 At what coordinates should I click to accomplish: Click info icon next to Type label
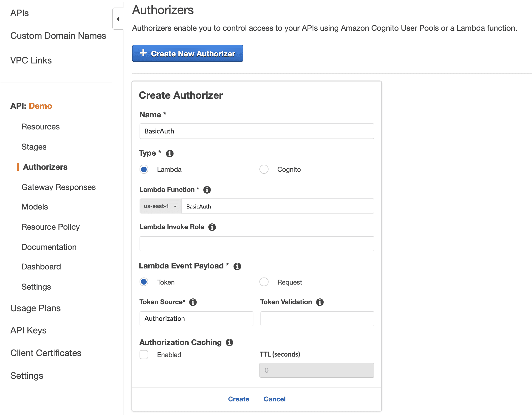(170, 153)
